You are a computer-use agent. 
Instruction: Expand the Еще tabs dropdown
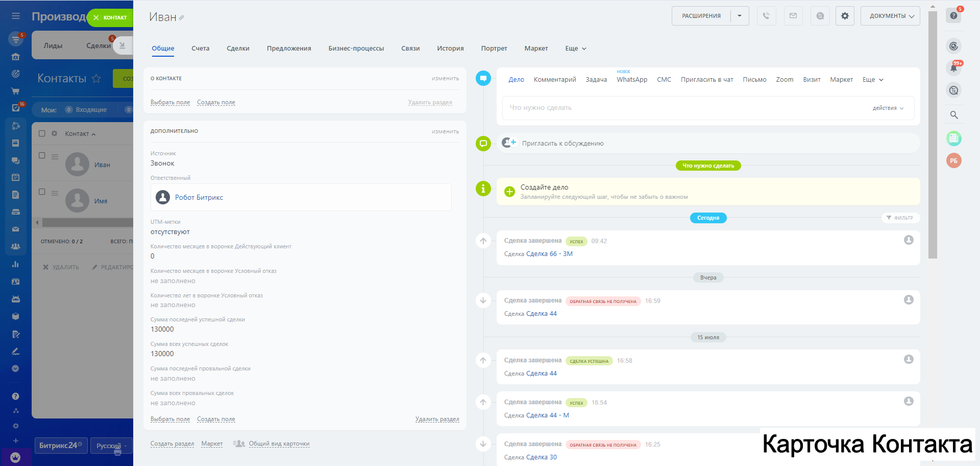(575, 49)
